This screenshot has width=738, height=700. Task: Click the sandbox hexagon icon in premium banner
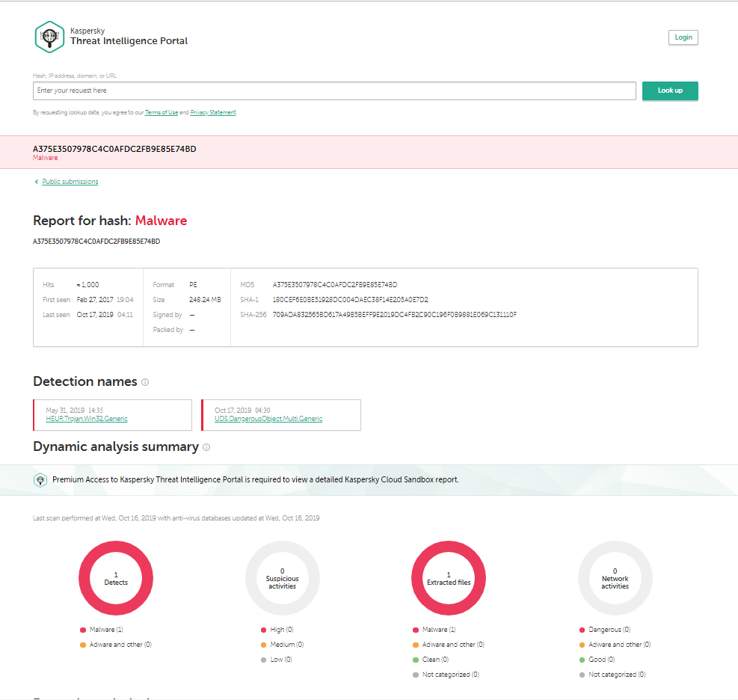tap(40, 479)
